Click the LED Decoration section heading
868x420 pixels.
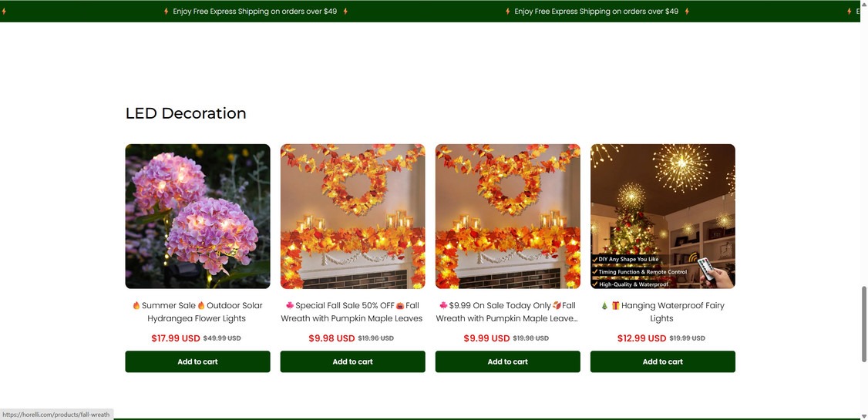[186, 113]
